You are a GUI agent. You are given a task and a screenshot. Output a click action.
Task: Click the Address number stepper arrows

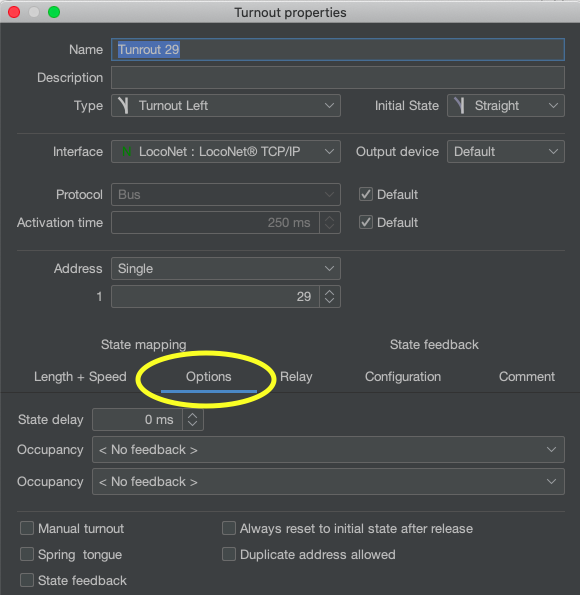[x=329, y=296]
